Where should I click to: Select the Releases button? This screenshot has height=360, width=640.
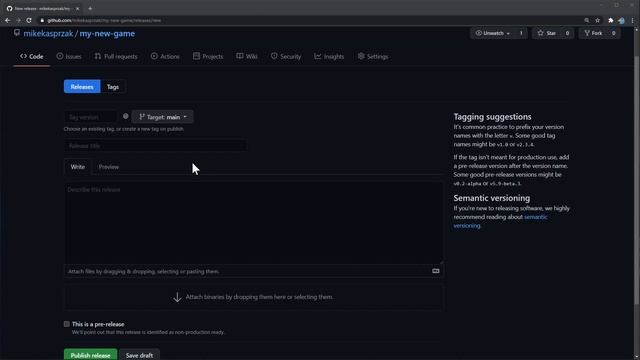point(82,87)
